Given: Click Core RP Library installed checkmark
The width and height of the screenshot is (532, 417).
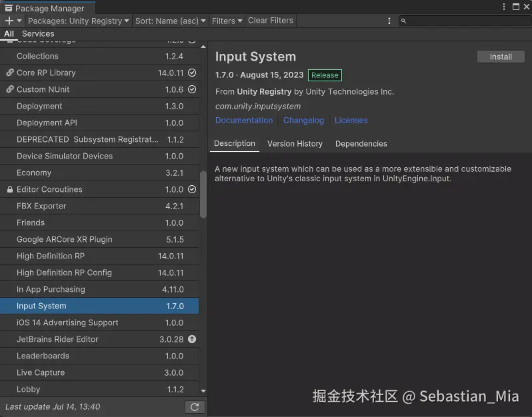Looking at the screenshot, I should [192, 73].
